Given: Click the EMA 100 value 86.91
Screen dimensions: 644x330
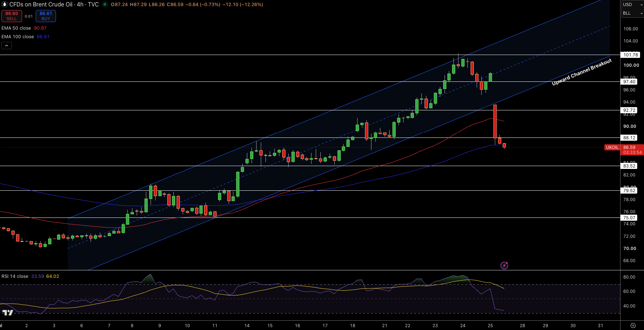Looking at the screenshot, I should click(43, 37).
